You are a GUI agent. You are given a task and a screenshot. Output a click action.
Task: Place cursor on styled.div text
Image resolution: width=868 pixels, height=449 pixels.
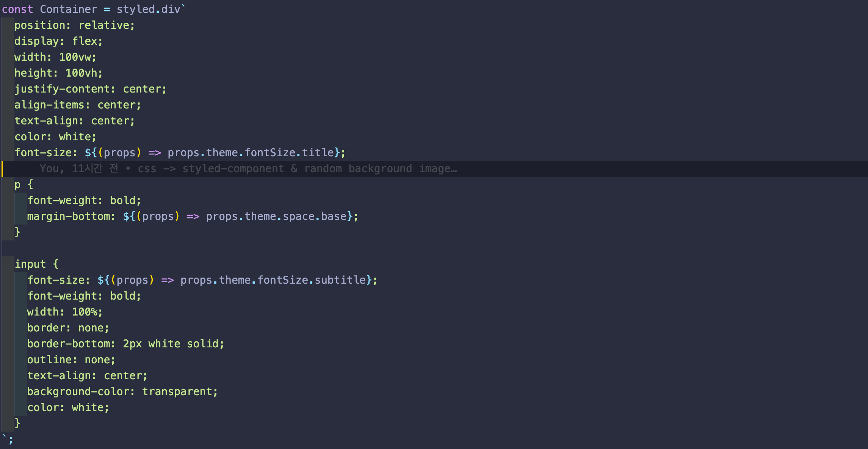(148, 9)
